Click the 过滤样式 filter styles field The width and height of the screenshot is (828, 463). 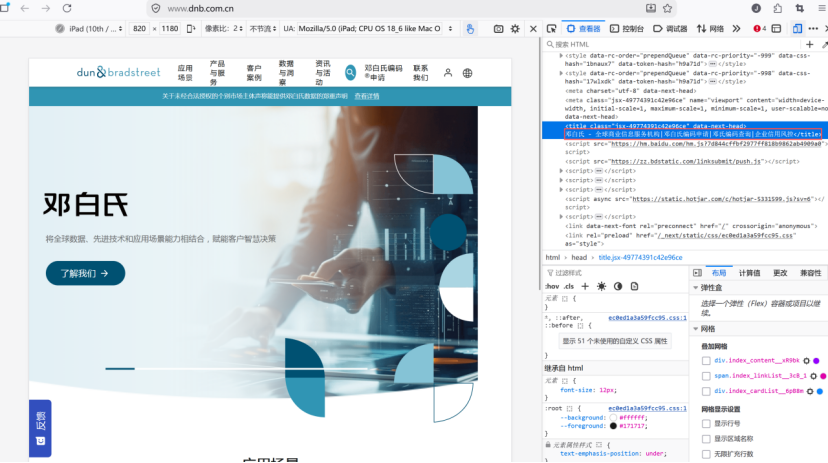615,273
